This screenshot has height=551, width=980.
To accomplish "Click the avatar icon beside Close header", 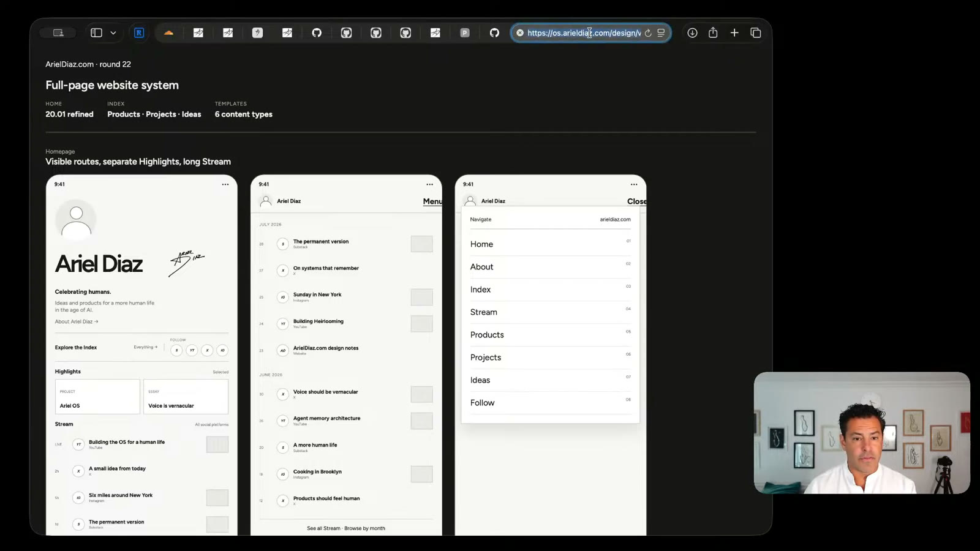I will coord(470,201).
